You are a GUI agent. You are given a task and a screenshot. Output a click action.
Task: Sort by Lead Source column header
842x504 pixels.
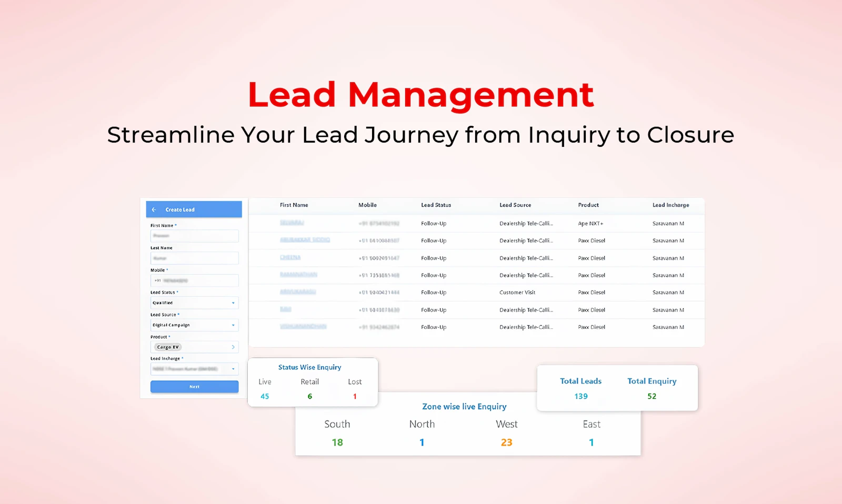515,205
